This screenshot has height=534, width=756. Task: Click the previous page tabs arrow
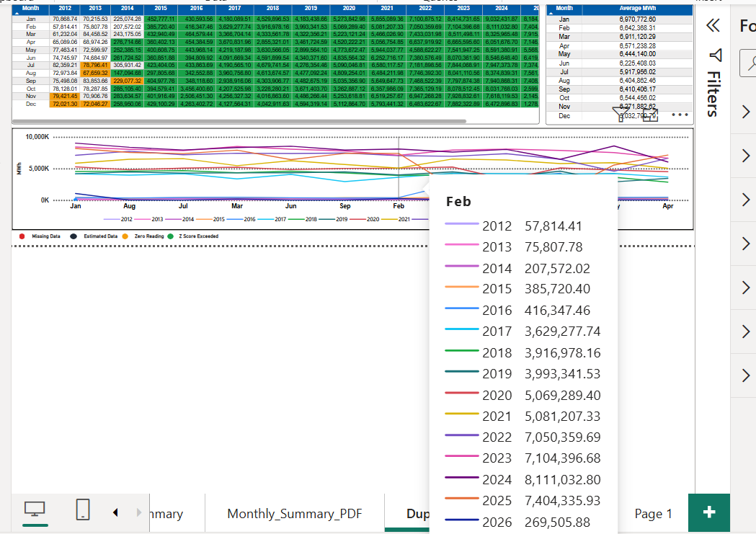(115, 512)
